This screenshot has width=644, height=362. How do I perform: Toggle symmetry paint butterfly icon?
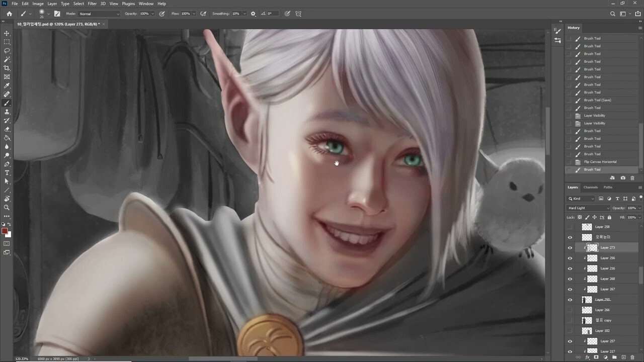coord(298,14)
